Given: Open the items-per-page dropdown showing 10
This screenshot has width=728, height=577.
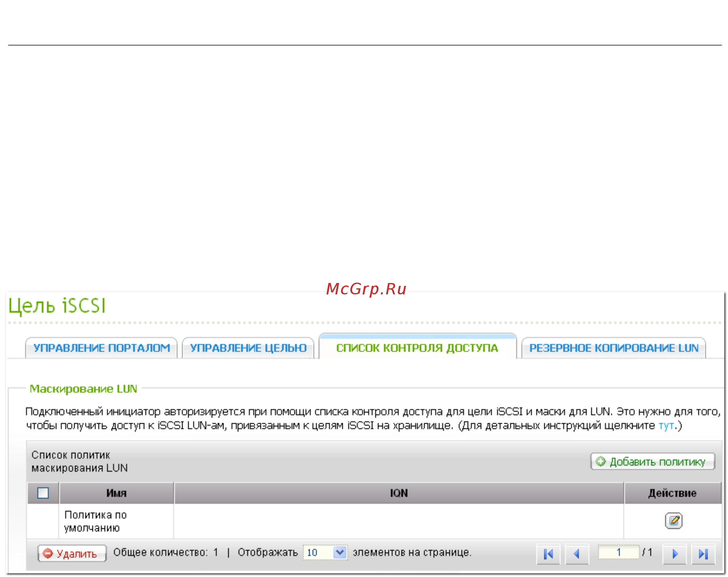Looking at the screenshot, I should tap(325, 552).
